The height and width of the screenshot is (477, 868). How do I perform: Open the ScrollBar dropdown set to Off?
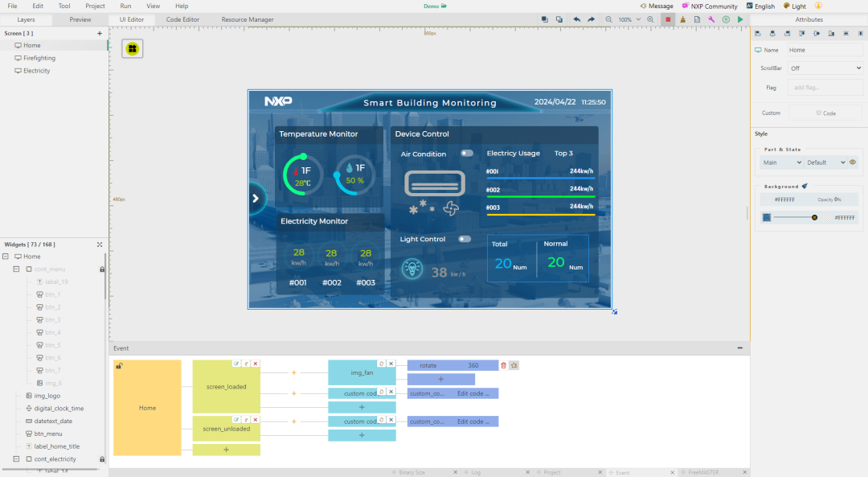(x=825, y=68)
